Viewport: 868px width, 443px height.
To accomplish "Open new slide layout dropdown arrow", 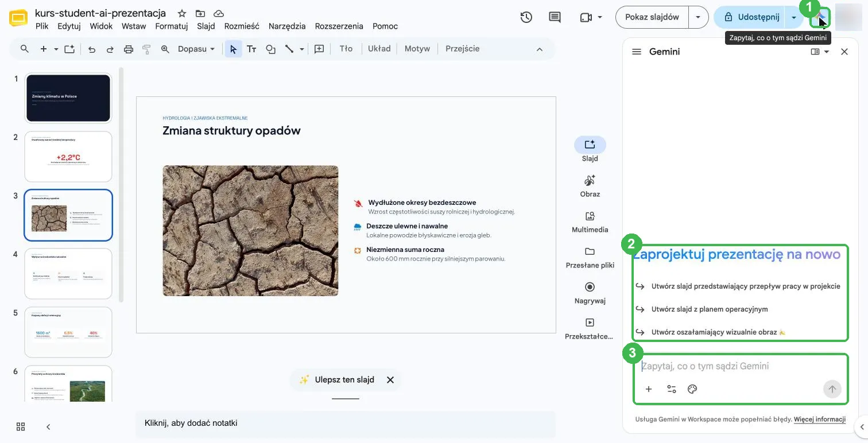I will tap(56, 49).
